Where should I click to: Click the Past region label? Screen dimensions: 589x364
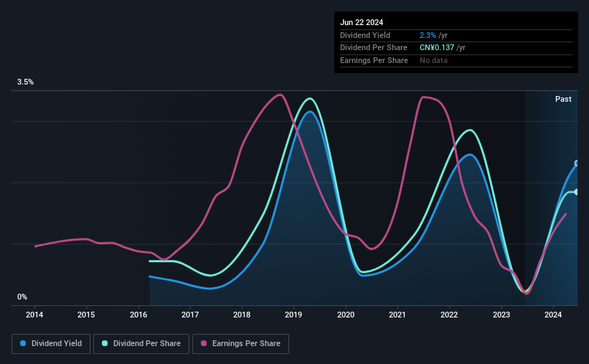pyautogui.click(x=563, y=99)
